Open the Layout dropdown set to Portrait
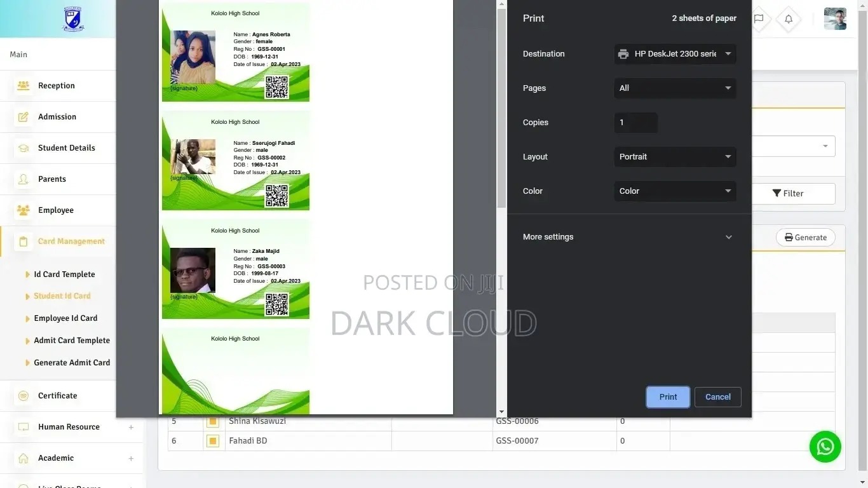The image size is (868, 488). coord(675,157)
